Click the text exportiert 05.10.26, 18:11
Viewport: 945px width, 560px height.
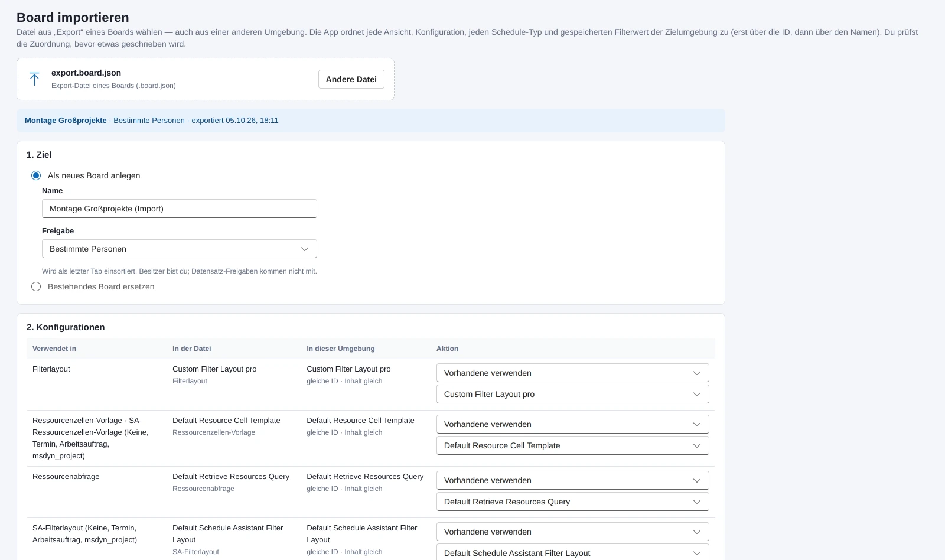234,121
